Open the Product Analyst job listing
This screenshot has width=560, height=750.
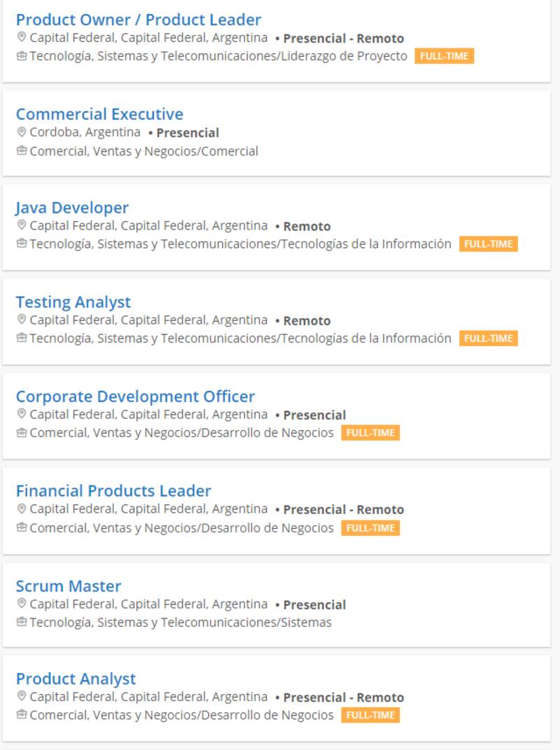[76, 679]
